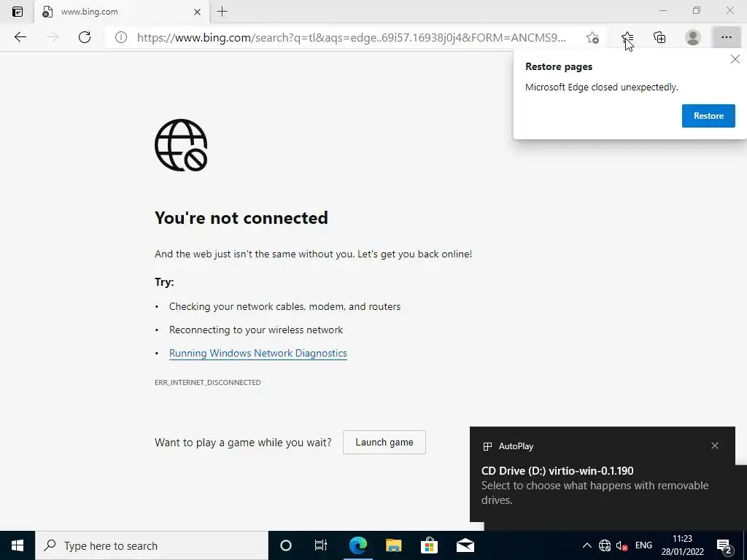Open the Windows Start menu
The width and height of the screenshot is (747, 560).
[x=18, y=545]
